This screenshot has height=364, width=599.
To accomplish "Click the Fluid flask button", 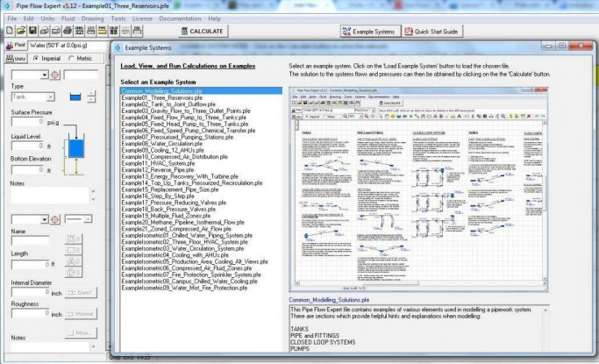I will [x=15, y=46].
